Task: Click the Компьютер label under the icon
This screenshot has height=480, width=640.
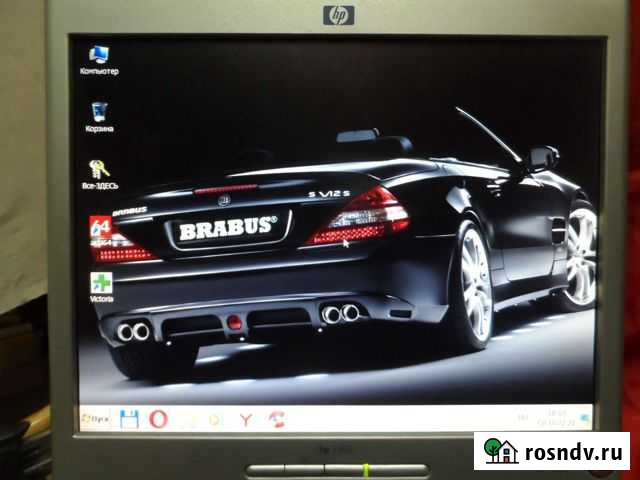Action: click(100, 72)
